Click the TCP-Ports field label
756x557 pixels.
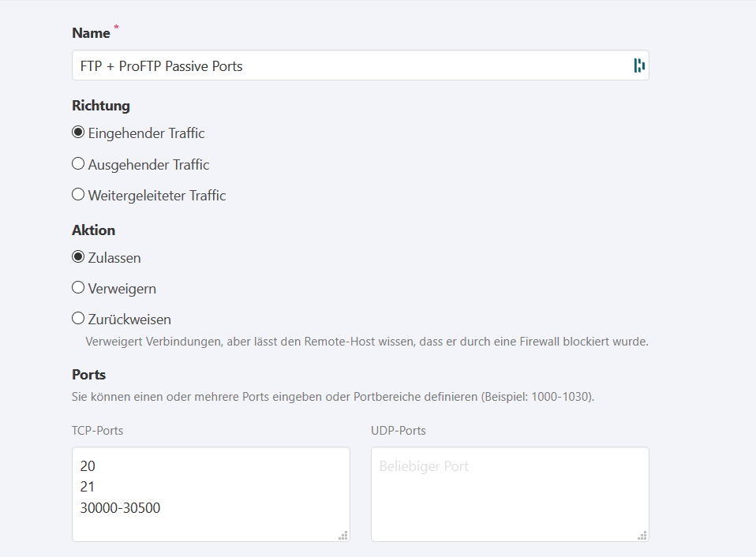pos(97,431)
